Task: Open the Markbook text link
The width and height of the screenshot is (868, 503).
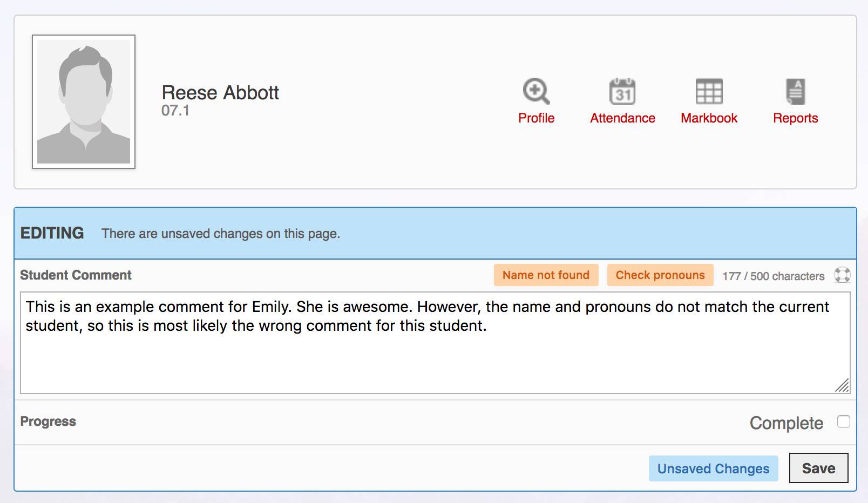Action: [x=709, y=118]
